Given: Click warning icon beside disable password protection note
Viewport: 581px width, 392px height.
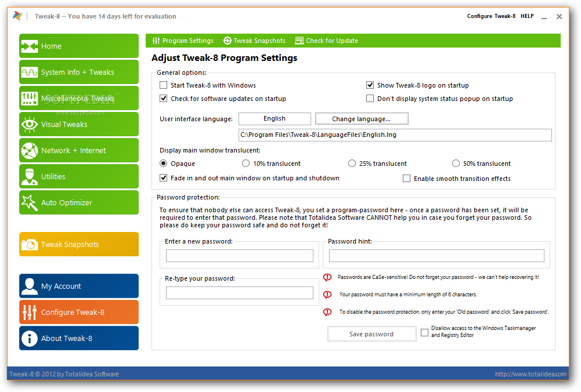Looking at the screenshot, I should pyautogui.click(x=327, y=312).
